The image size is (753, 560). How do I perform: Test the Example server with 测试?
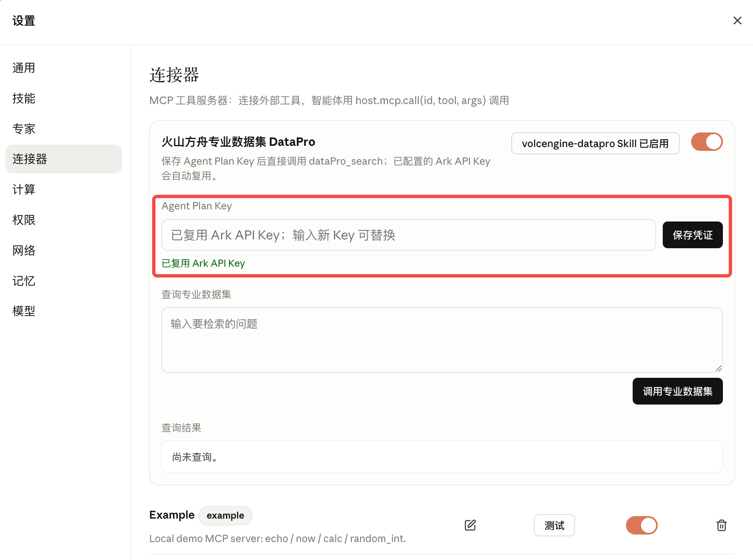pos(555,525)
